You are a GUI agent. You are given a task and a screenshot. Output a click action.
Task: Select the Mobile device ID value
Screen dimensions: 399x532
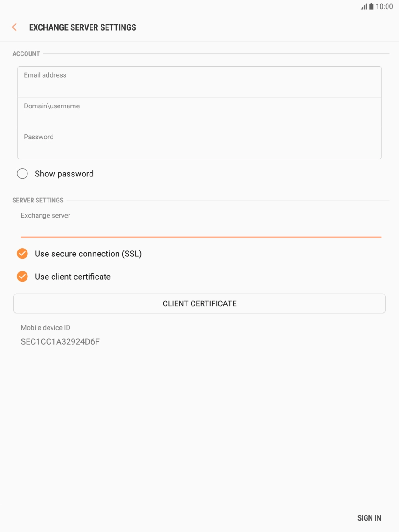point(61,341)
